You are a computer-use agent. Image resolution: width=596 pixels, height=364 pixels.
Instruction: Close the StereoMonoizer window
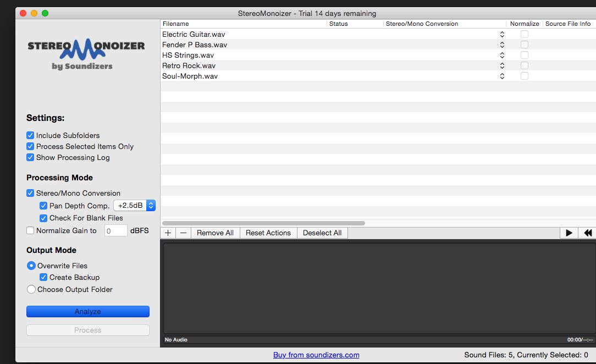[x=23, y=13]
